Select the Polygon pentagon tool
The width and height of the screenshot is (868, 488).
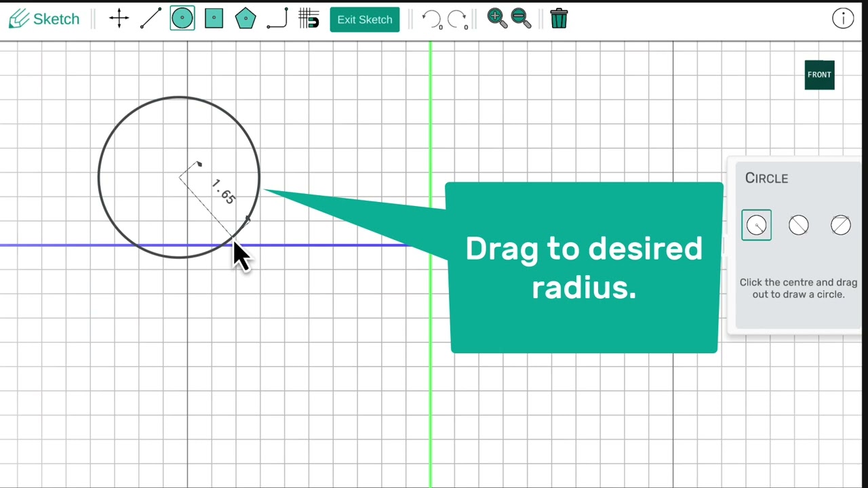pos(245,19)
